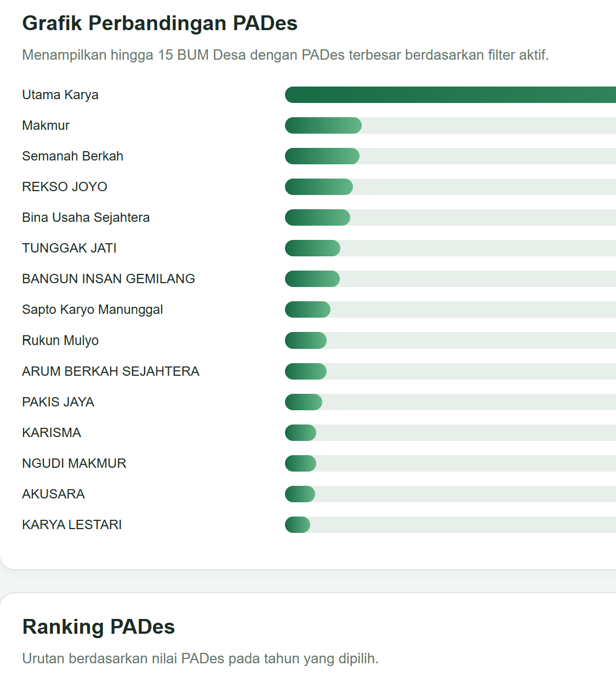Click the "KARYA LESTARI" label
This screenshot has width=616, height=677.
[x=72, y=525]
